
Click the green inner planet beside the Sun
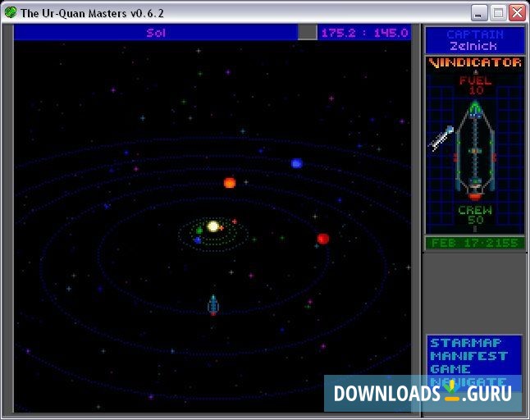click(199, 231)
